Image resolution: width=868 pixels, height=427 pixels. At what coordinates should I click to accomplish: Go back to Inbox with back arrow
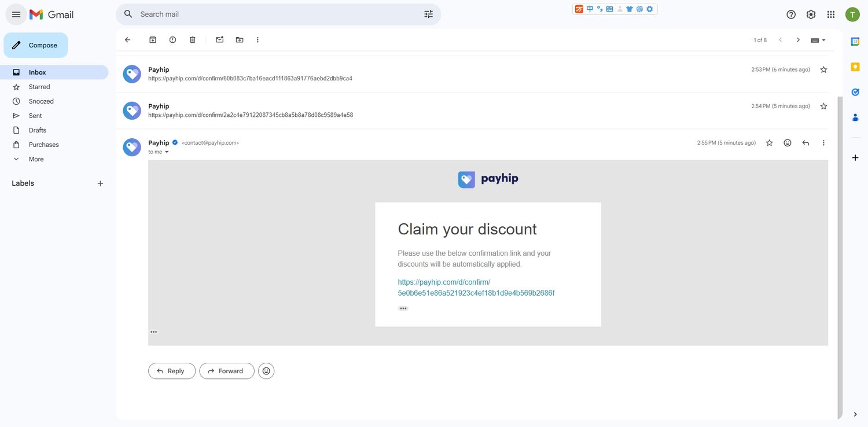(x=127, y=40)
